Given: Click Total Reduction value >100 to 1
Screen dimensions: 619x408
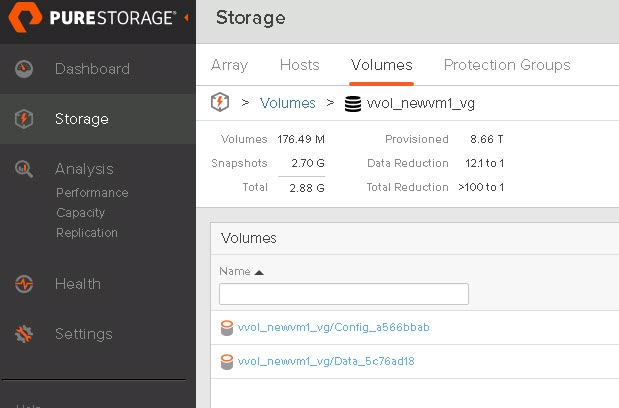Looking at the screenshot, I should 481,187.
